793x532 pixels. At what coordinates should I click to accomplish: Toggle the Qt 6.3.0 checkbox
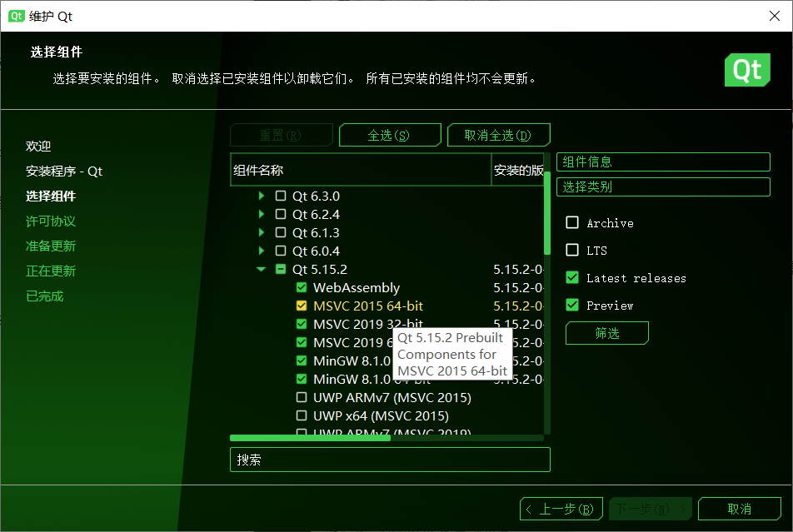pos(281,196)
